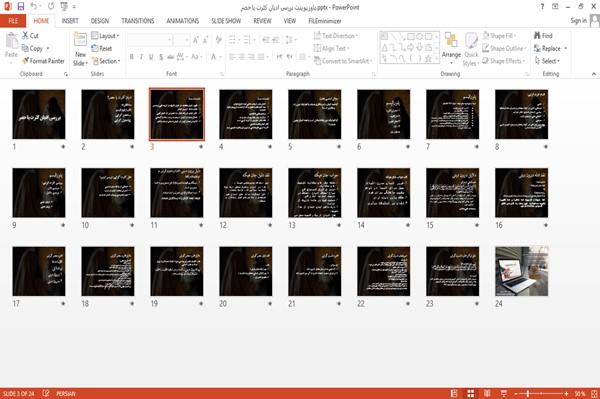Viewport: 600px width, 399px height.
Task: Add a New Slide
Action: coord(80,50)
